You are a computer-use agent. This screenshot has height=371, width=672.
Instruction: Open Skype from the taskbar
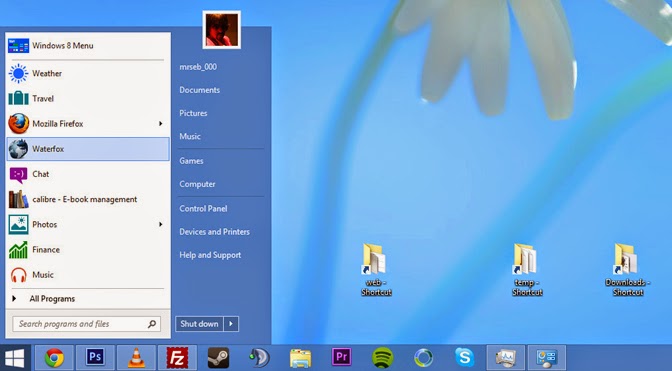pos(465,357)
